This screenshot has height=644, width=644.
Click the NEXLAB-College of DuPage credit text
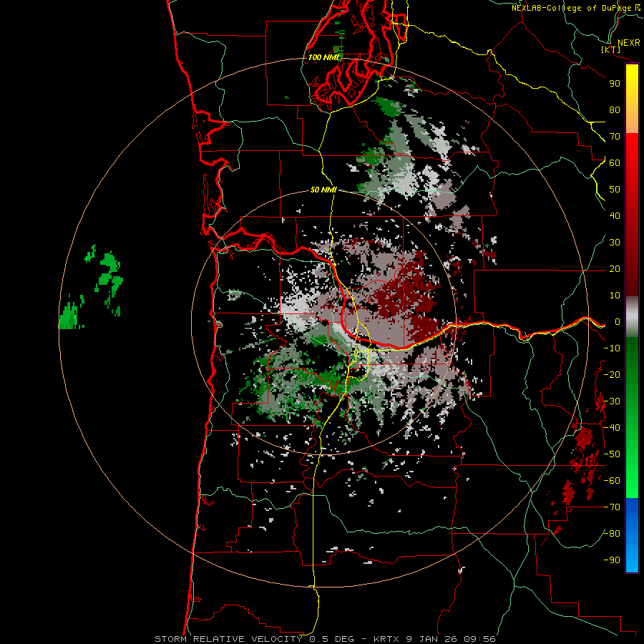(571, 8)
